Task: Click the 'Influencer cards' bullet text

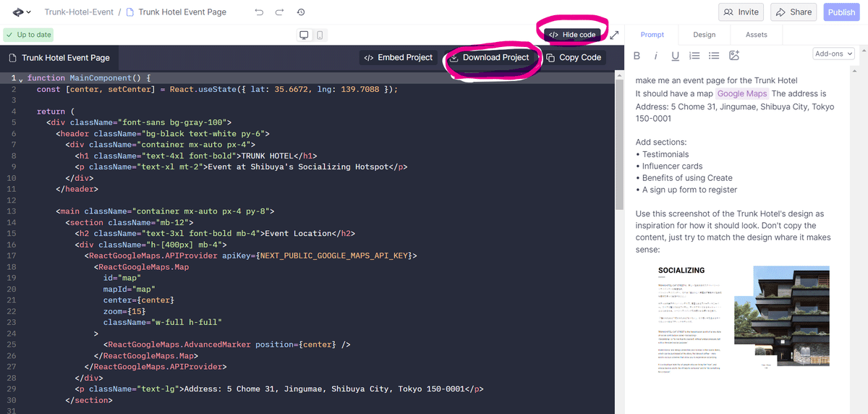Action: [x=672, y=166]
